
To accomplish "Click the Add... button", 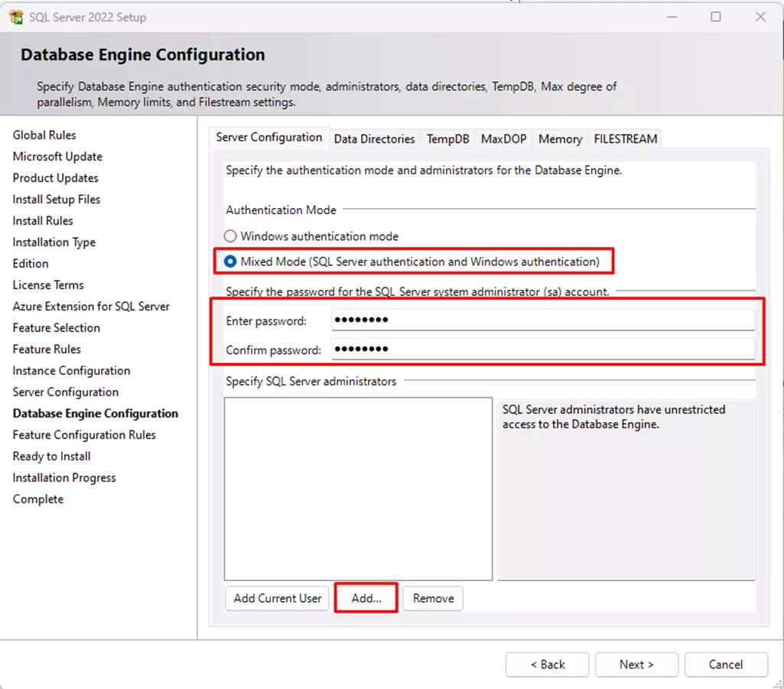I will [x=366, y=599].
